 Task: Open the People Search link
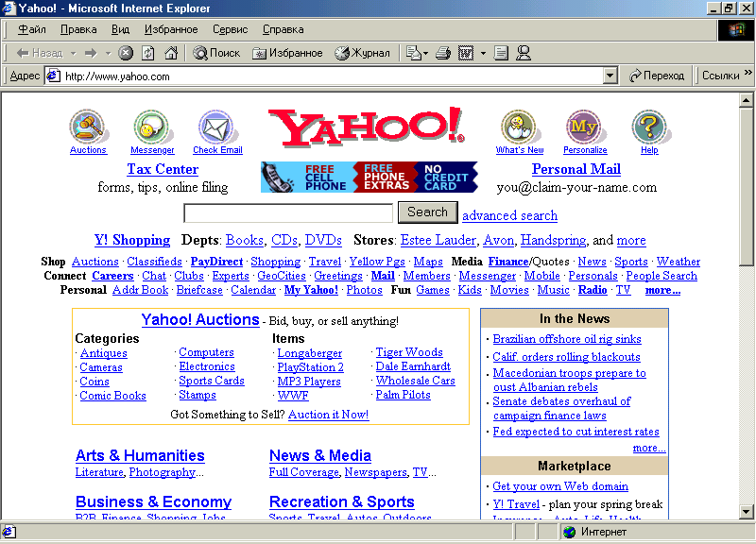coord(661,276)
